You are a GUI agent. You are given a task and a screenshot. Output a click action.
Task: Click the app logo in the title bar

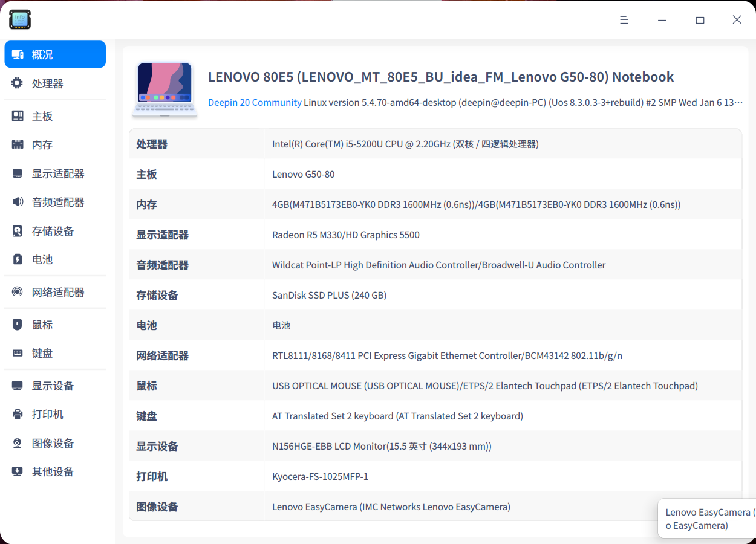[x=20, y=19]
